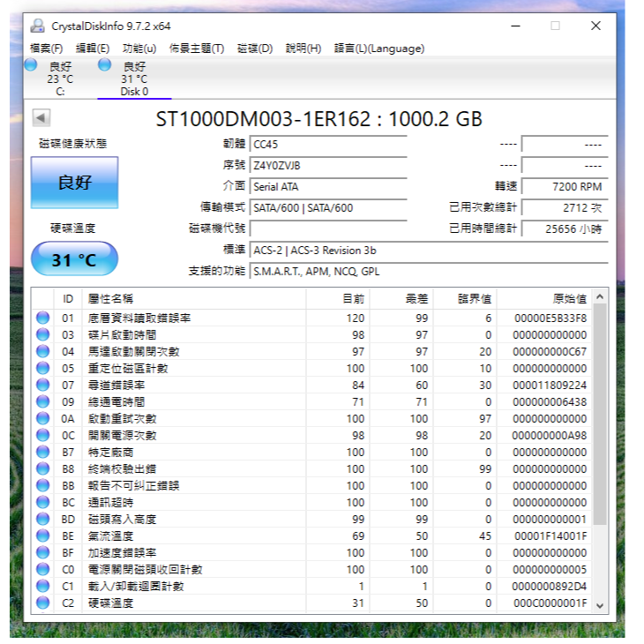Click the 良好 health status button
This screenshot has width=644, height=644.
(75, 183)
